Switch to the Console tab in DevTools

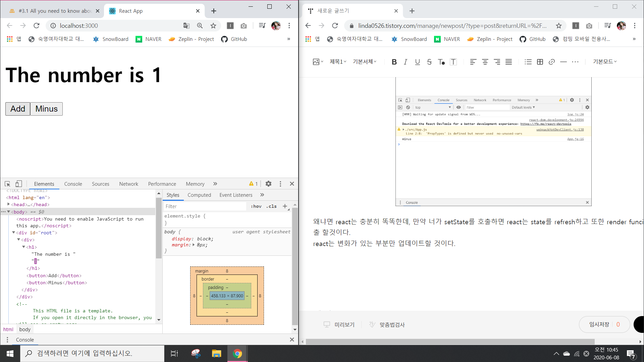point(73,184)
